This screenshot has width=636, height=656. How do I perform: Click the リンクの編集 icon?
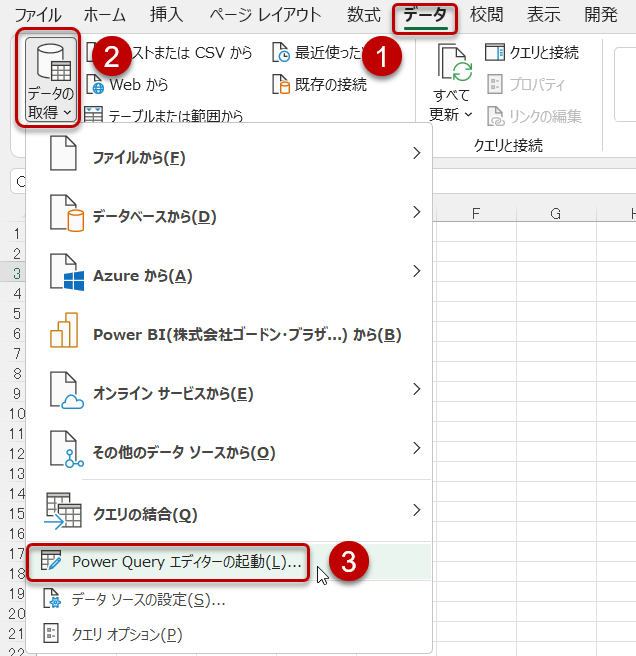click(496, 116)
